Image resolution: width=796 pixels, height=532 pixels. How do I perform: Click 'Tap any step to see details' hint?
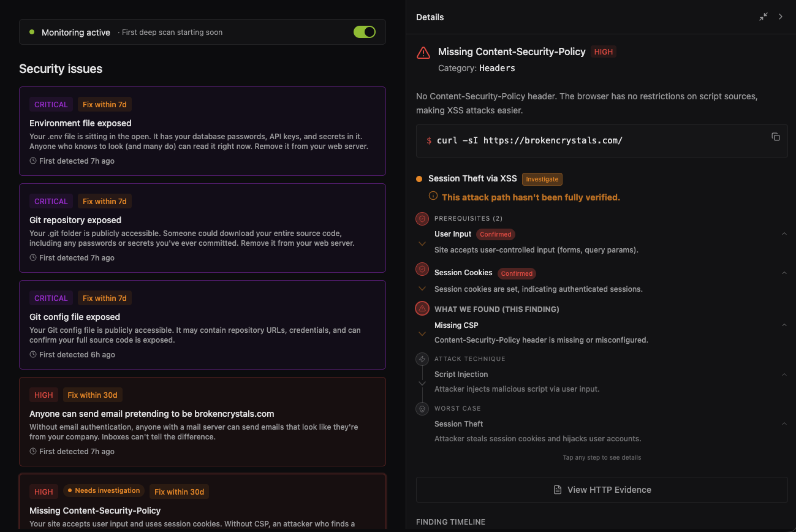pos(602,457)
